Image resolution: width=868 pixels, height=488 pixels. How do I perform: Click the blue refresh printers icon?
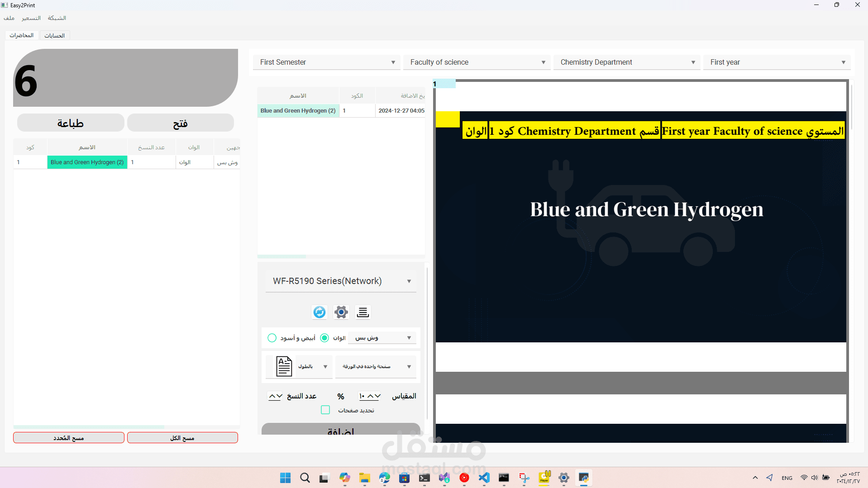coord(320,312)
